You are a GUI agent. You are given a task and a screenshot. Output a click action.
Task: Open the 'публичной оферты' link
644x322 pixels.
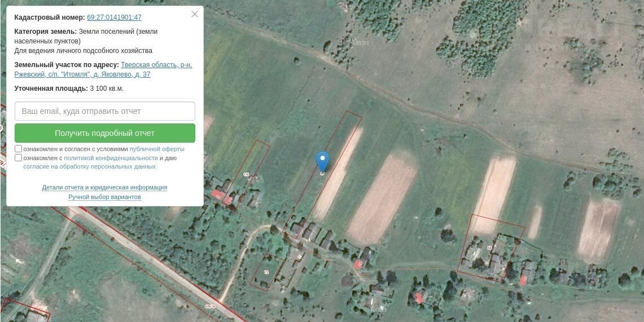pyautogui.click(x=157, y=149)
